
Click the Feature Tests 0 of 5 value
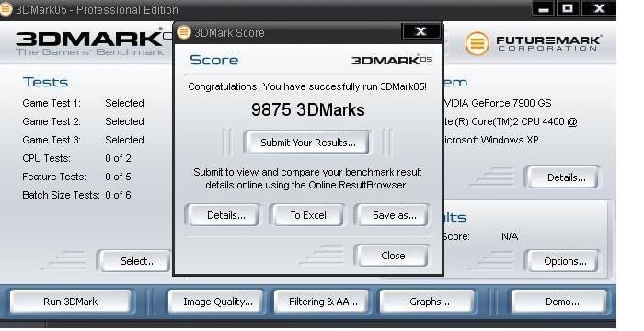[x=118, y=177]
